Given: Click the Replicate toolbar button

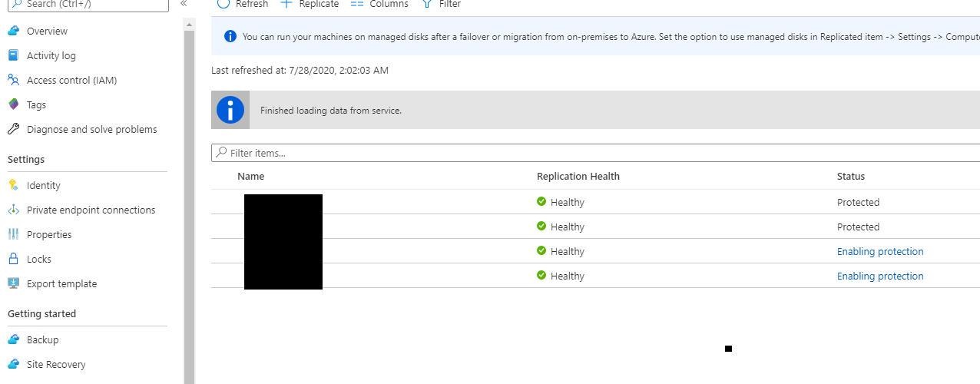Looking at the screenshot, I should 310,4.
